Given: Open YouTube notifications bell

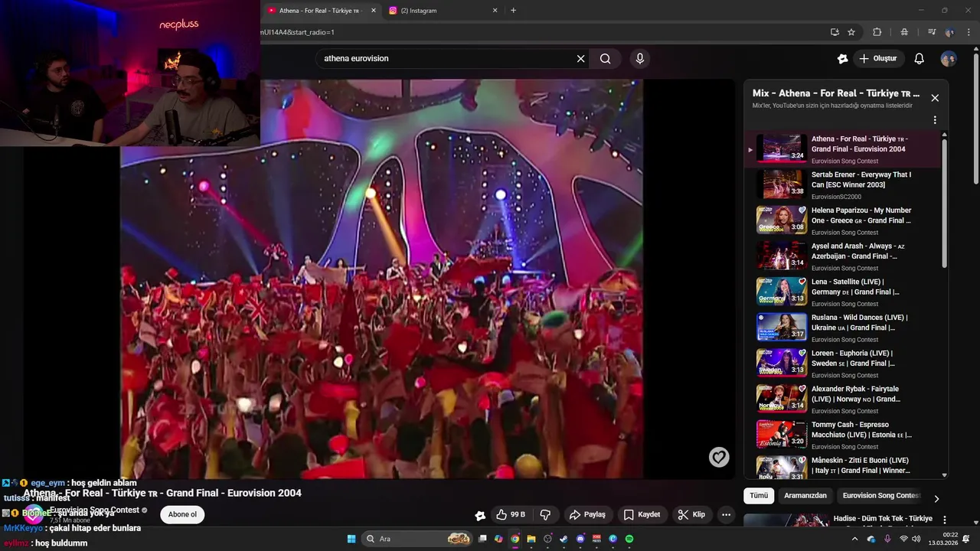Looking at the screenshot, I should pyautogui.click(x=920, y=58).
